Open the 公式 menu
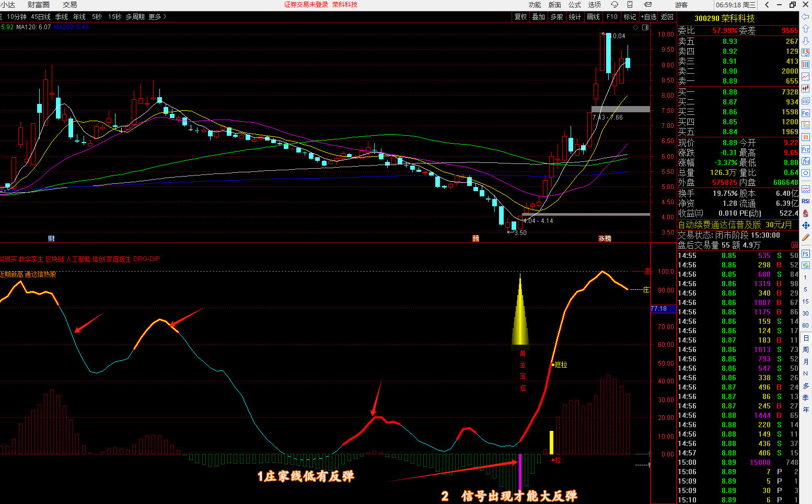The image size is (812, 504). (574, 5)
